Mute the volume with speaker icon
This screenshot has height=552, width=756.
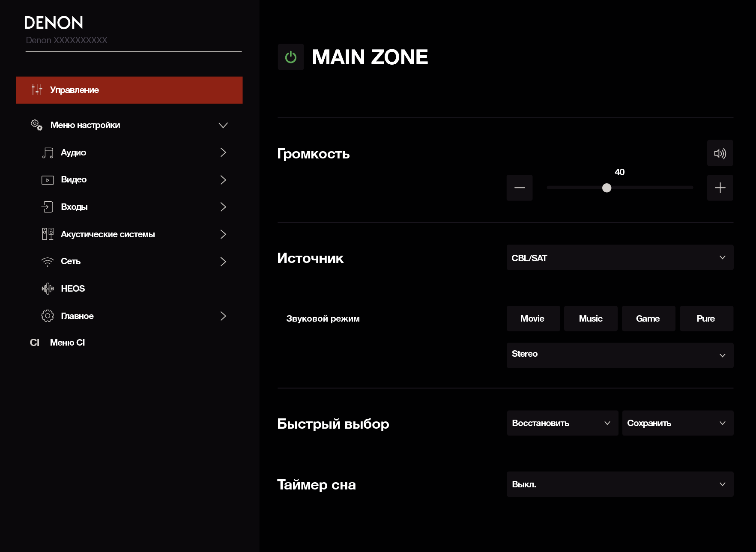click(x=720, y=153)
